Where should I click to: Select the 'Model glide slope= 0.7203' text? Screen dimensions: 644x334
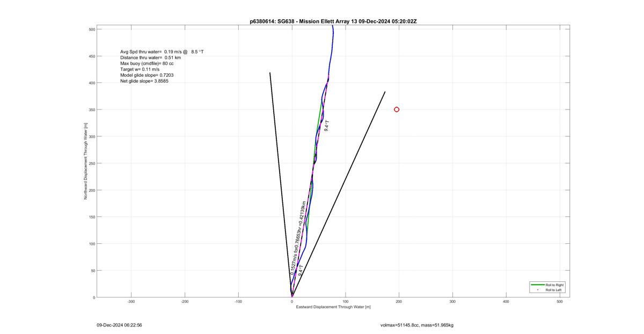coord(147,75)
